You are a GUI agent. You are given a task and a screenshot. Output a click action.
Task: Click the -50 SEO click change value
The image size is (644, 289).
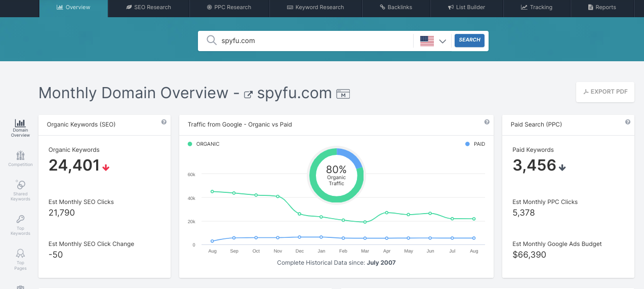[56, 255]
